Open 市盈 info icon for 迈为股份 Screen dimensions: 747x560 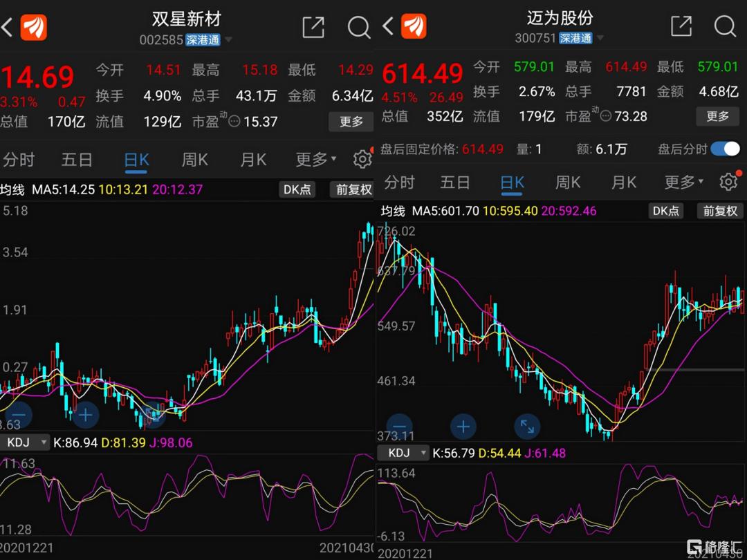pyautogui.click(x=605, y=115)
